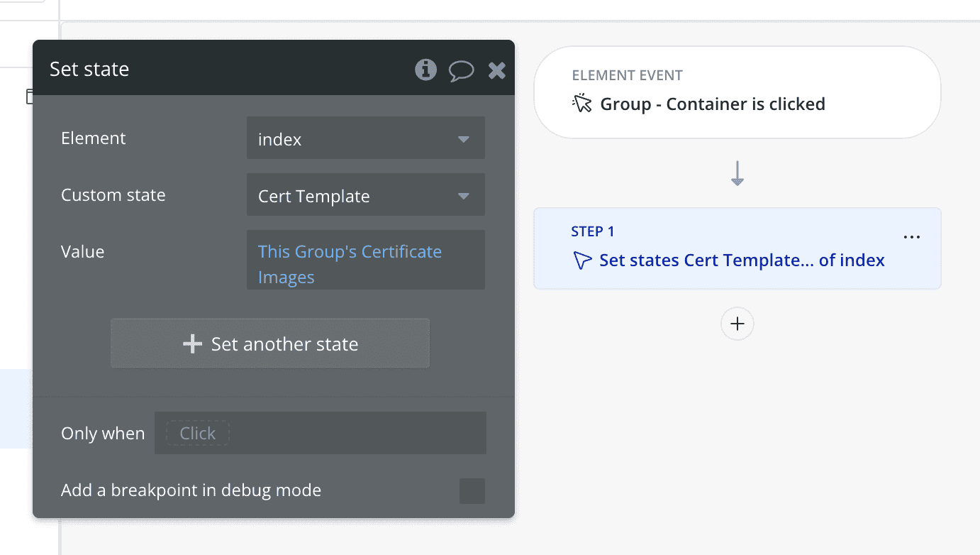Open the Set state info documentation icon
This screenshot has height=555, width=980.
tap(425, 70)
